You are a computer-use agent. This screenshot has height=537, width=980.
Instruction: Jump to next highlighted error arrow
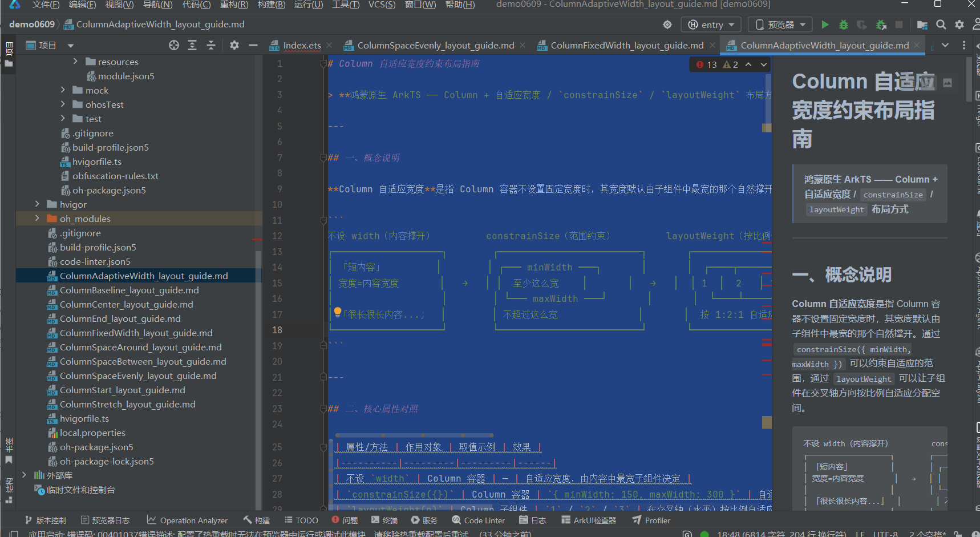tap(763, 64)
